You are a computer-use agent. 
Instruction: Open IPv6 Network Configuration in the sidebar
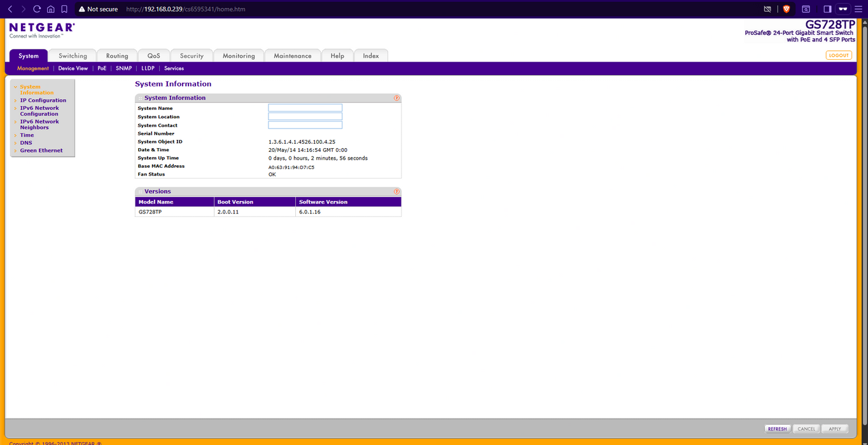point(39,111)
